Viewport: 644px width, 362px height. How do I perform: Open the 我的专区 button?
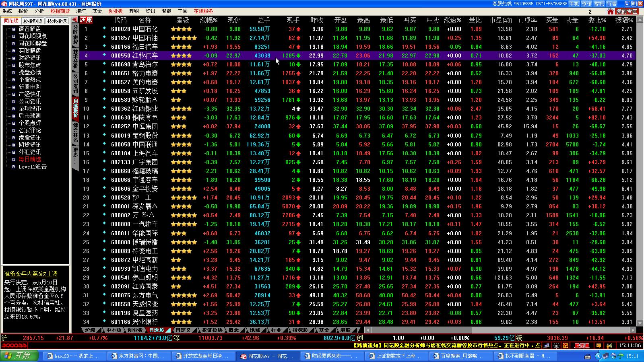point(627,11)
